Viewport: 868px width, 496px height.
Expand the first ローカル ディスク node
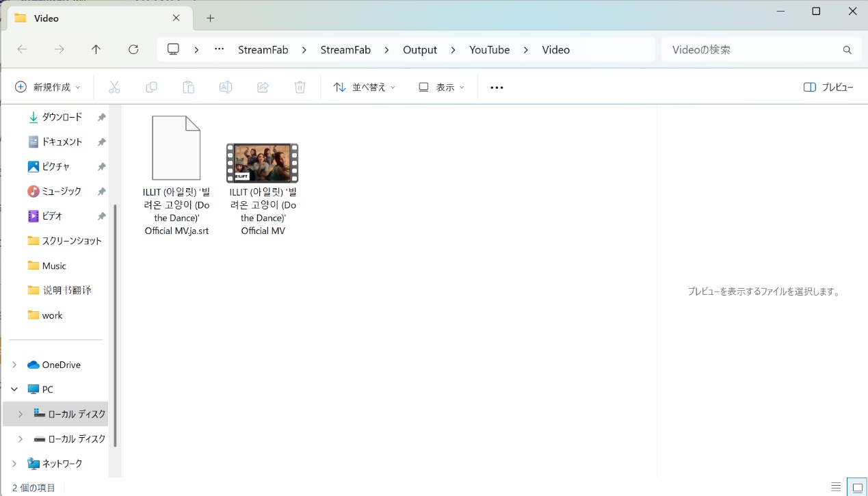tap(21, 414)
